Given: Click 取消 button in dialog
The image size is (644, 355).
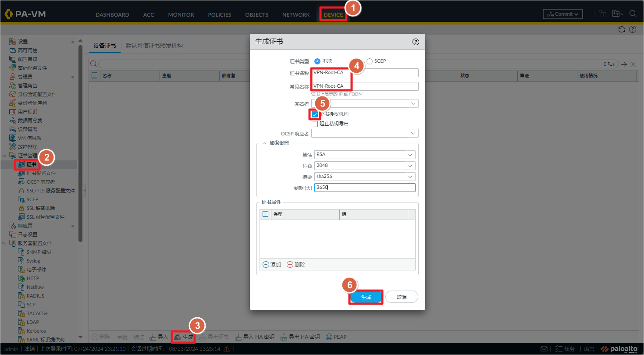Looking at the screenshot, I should click(402, 297).
